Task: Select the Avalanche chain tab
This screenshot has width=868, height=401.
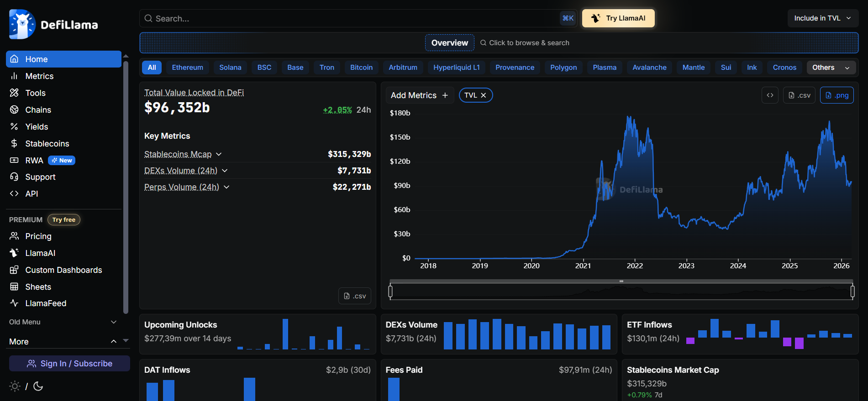Action: pyautogui.click(x=650, y=68)
